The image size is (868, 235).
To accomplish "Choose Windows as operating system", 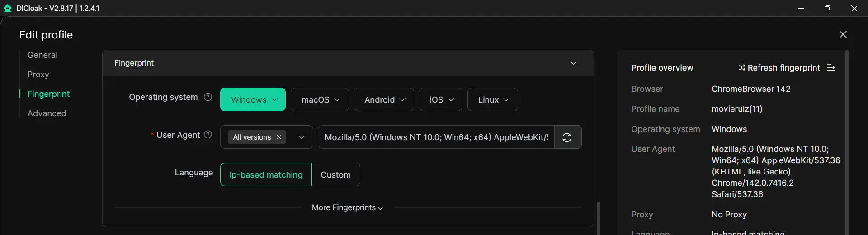I will coord(253,100).
